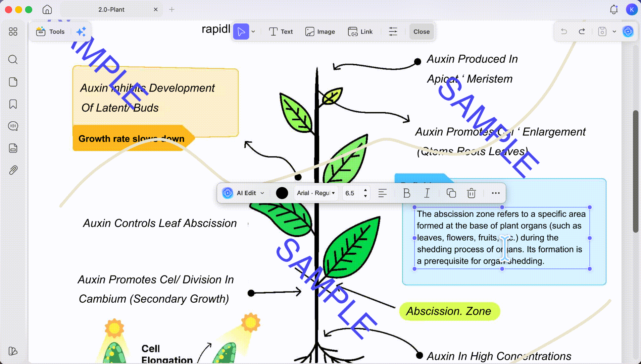
Task: Click the save document icon
Action: [x=602, y=32]
